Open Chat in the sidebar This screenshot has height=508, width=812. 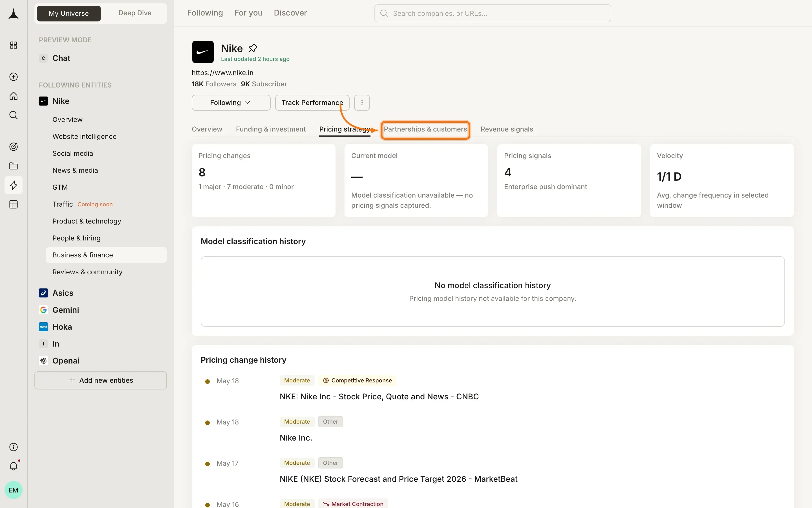coord(61,58)
